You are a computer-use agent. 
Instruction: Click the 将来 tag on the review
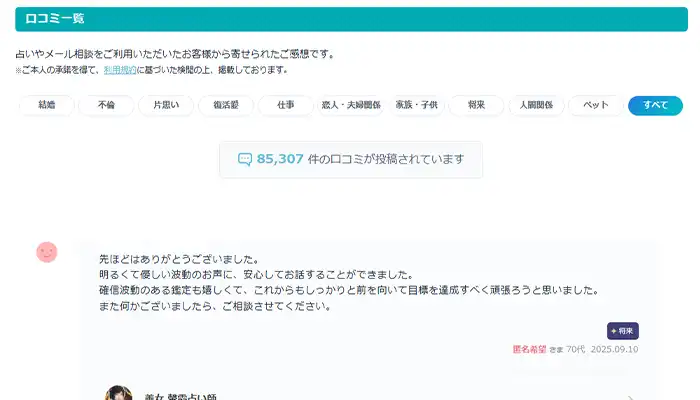coord(622,331)
